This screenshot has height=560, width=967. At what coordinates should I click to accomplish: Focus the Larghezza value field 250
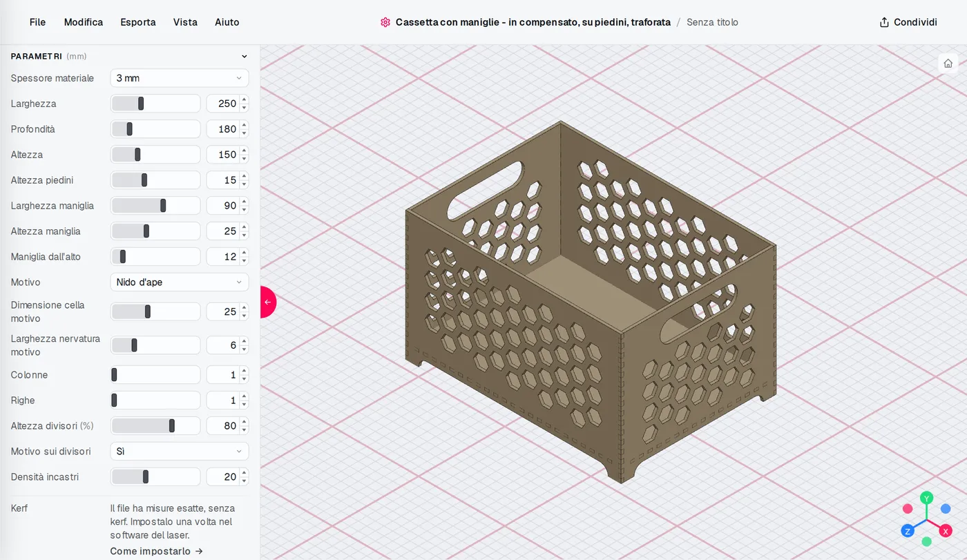click(222, 104)
